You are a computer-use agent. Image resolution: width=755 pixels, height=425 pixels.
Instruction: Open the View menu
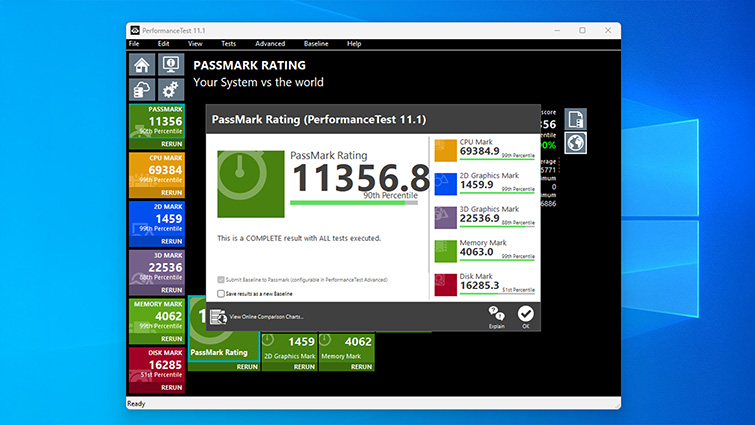(x=195, y=44)
